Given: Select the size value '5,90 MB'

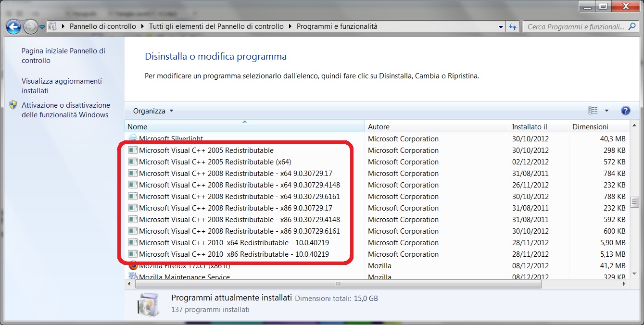Looking at the screenshot, I should [612, 243].
